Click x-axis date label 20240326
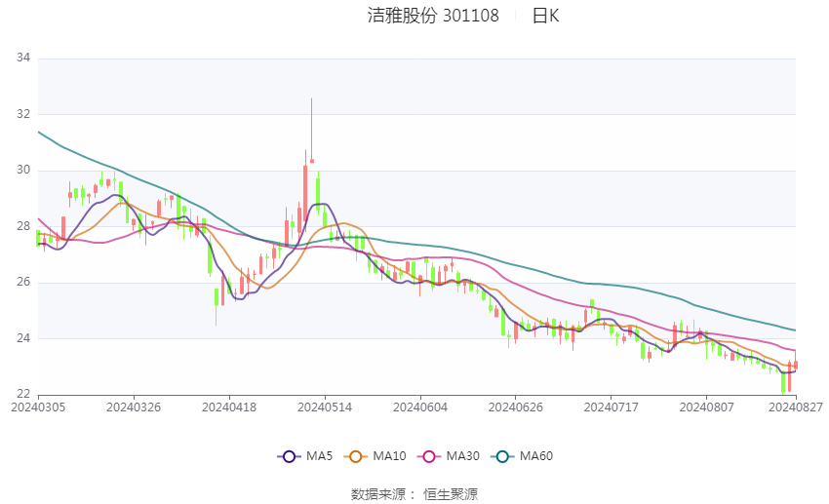This screenshot has height=504, width=829. click(134, 407)
